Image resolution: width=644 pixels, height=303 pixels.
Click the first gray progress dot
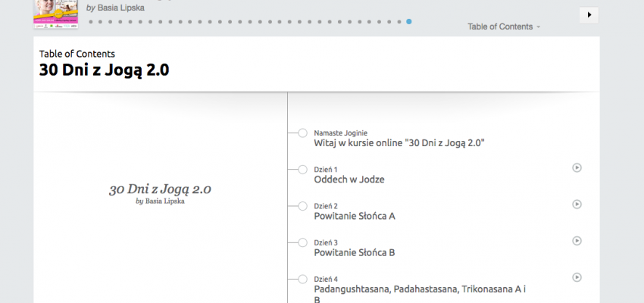[x=91, y=22]
